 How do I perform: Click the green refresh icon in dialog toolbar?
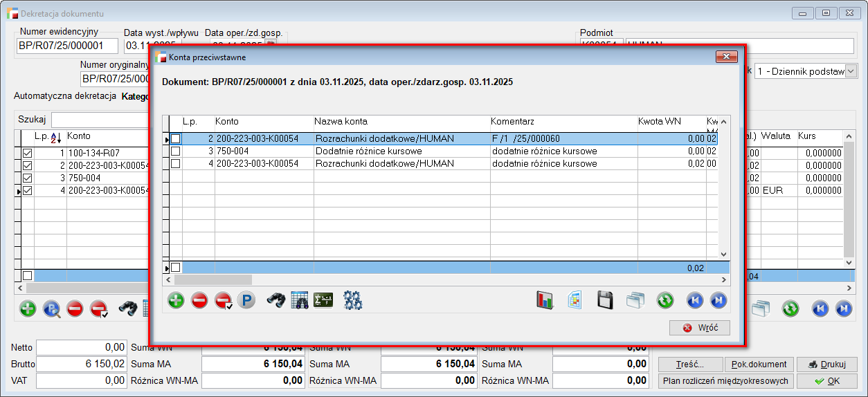tap(665, 300)
